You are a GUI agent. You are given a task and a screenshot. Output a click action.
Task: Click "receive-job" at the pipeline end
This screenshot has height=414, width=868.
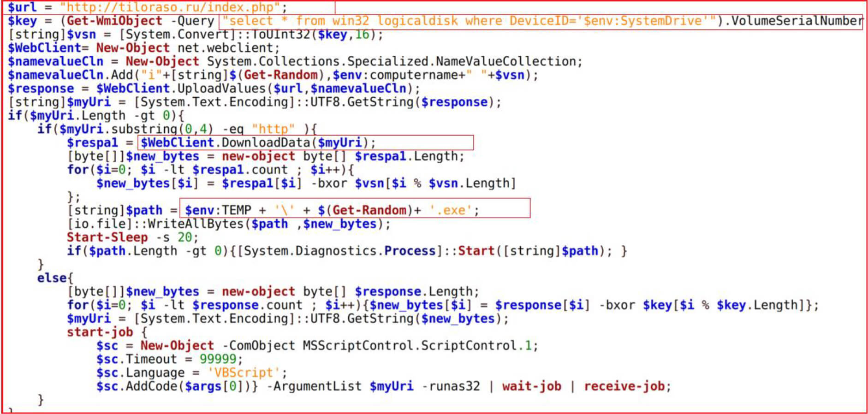coord(624,386)
